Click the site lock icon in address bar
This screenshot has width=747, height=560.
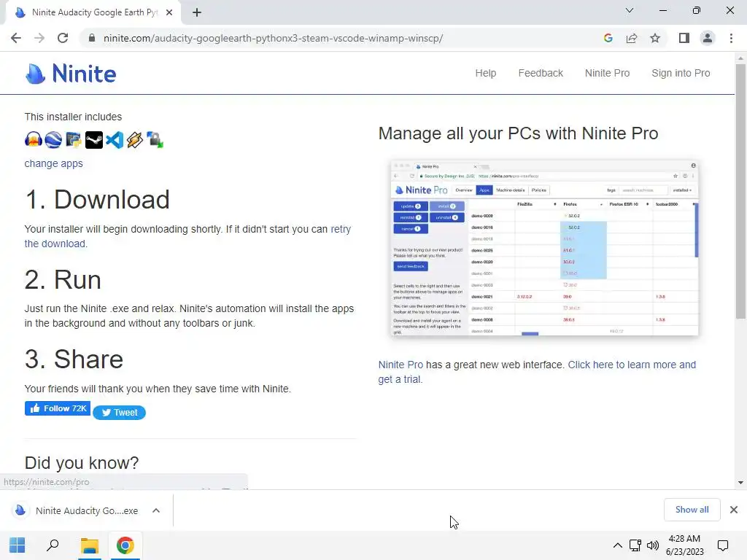(x=92, y=38)
